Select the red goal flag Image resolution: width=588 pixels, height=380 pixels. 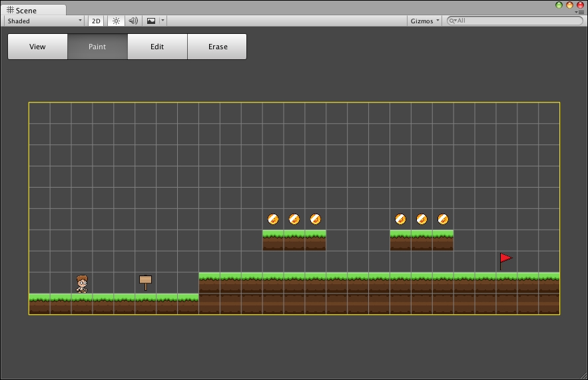(x=506, y=261)
